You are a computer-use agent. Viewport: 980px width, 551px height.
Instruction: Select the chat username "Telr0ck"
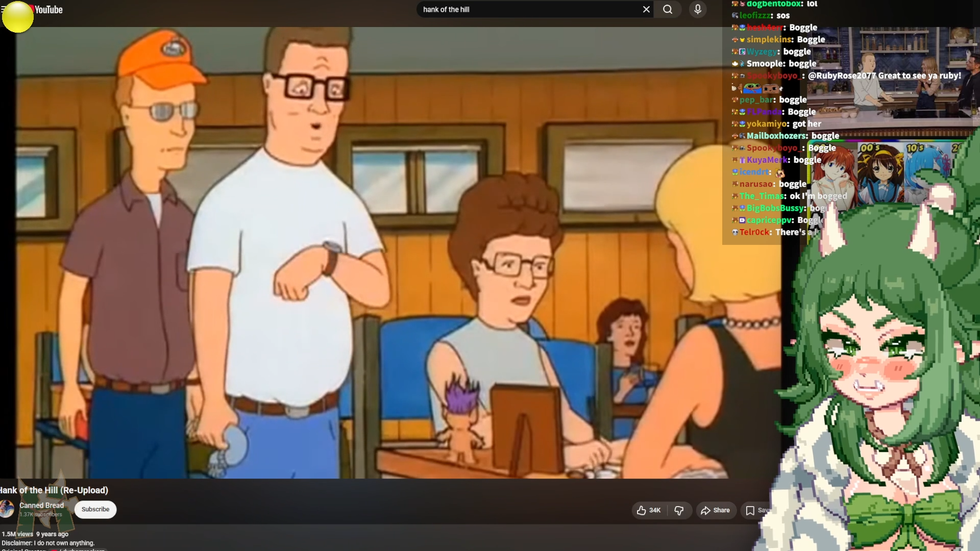pyautogui.click(x=754, y=232)
